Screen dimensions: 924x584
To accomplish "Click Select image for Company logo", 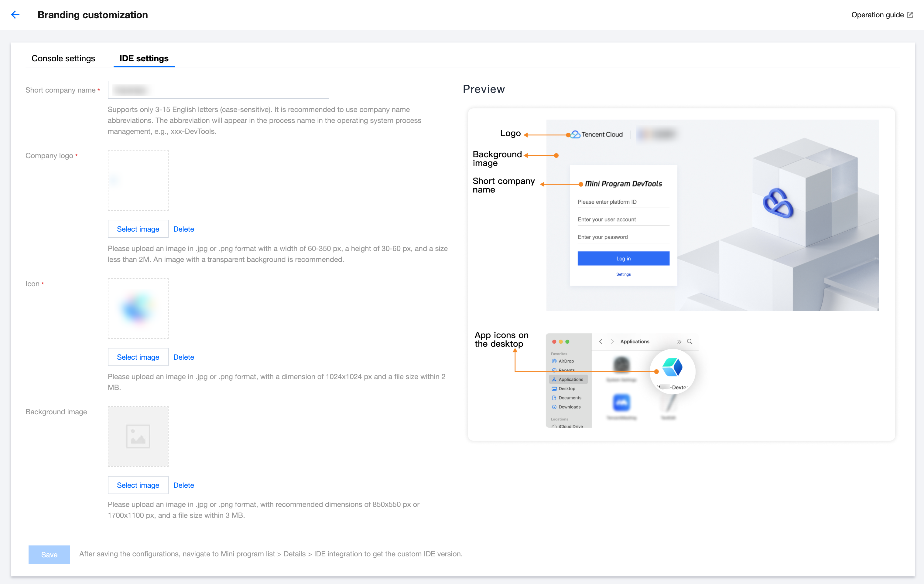I will click(138, 229).
